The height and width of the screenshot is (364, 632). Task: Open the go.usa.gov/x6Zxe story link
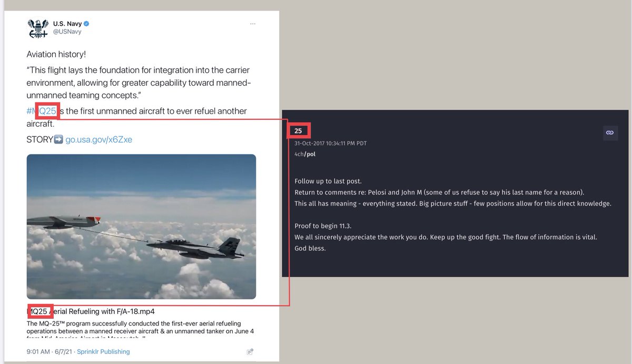click(x=98, y=140)
